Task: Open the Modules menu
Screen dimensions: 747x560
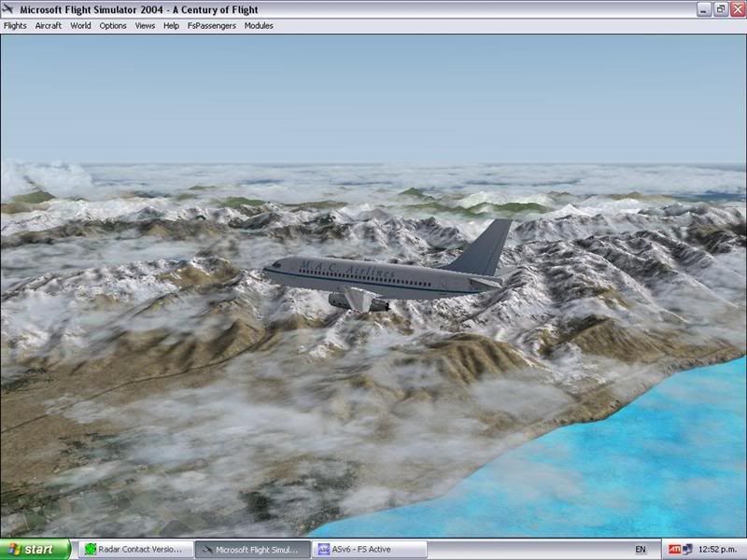Action: point(259,26)
